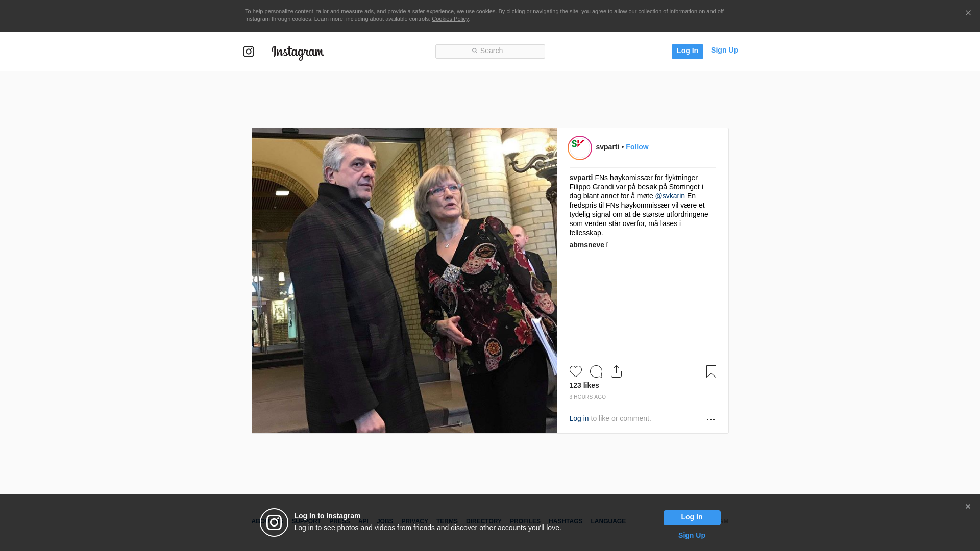Screen dimensions: 980x551
Task: View the 123 likes count
Action: tap(584, 385)
